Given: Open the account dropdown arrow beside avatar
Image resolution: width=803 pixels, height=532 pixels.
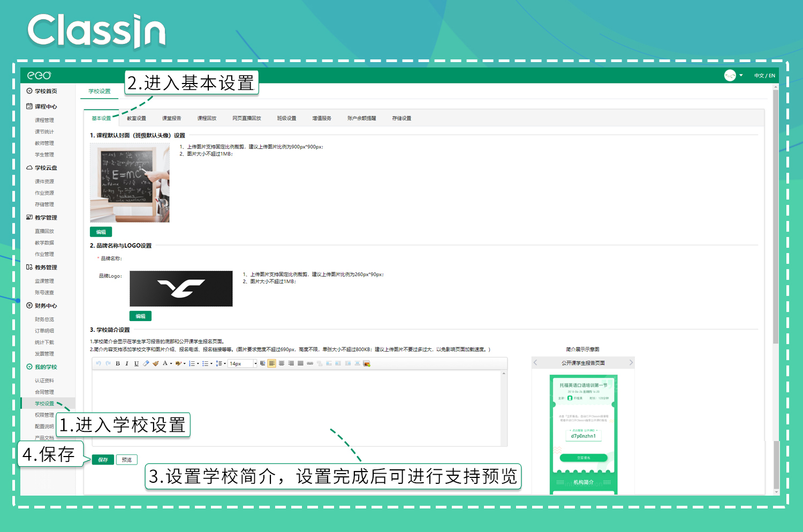Looking at the screenshot, I should (741, 75).
